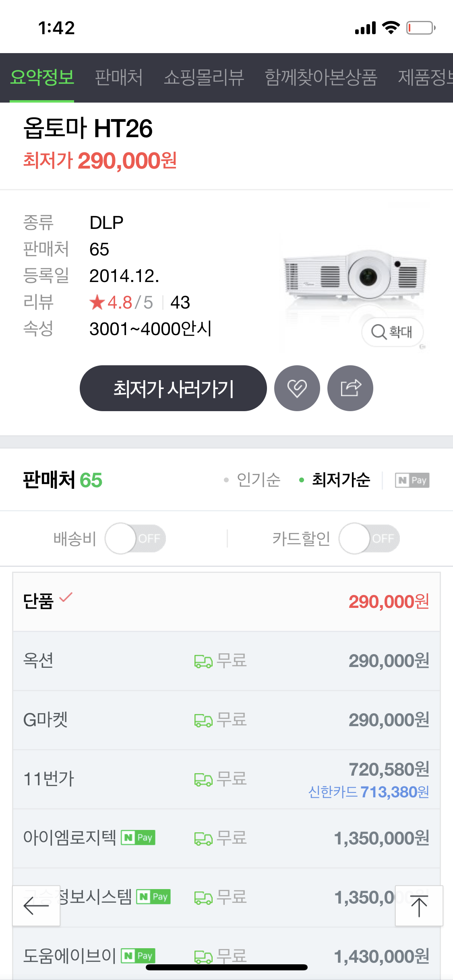Toggle the 카드할인 switch on
The height and width of the screenshot is (980, 453).
tap(369, 538)
